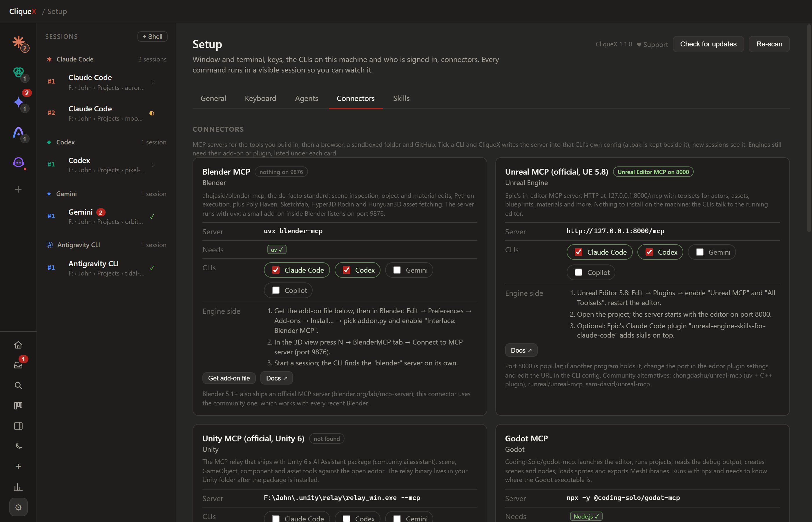Click the 'Unreal Editor MCP on 8000' badge

point(653,172)
